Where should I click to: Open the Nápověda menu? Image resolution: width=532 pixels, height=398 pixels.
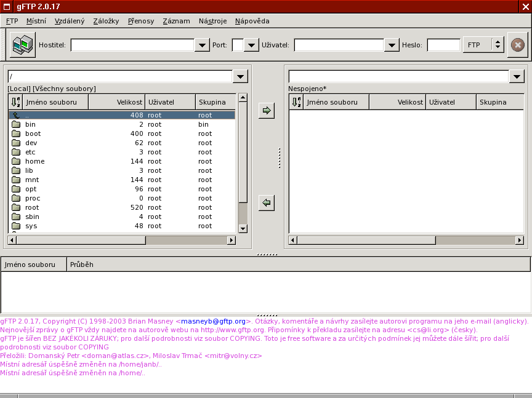(252, 21)
